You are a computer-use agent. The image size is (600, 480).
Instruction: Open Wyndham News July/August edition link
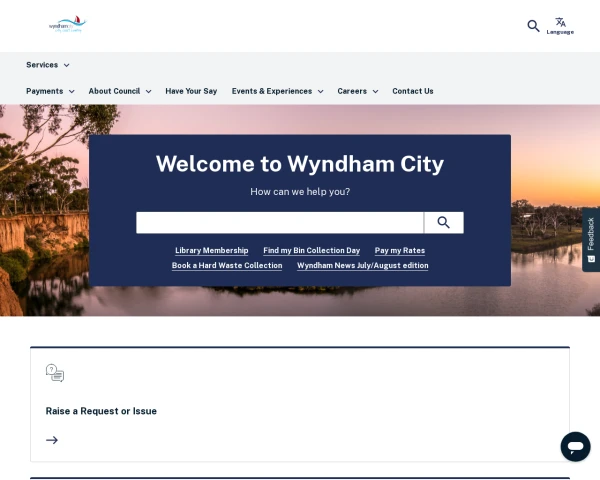point(363,265)
